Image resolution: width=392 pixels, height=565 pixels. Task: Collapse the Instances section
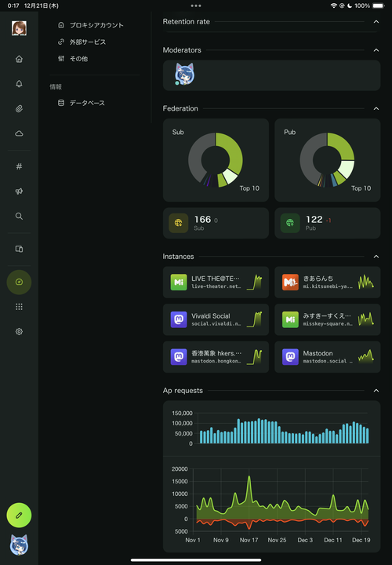[376, 257]
